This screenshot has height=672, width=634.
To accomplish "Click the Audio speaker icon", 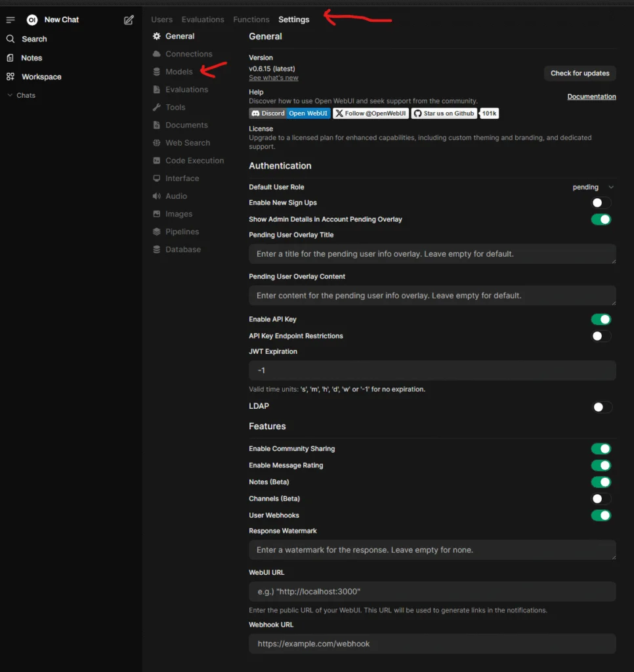I will [157, 196].
